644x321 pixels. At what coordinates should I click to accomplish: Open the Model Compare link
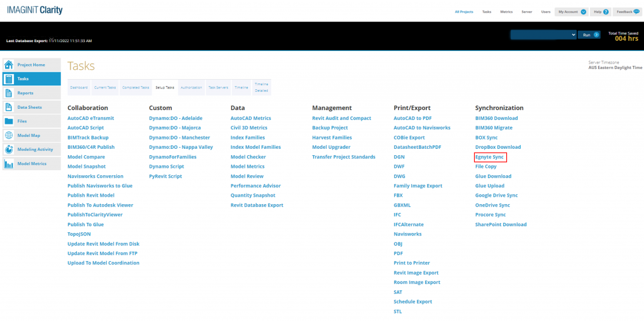click(x=86, y=157)
